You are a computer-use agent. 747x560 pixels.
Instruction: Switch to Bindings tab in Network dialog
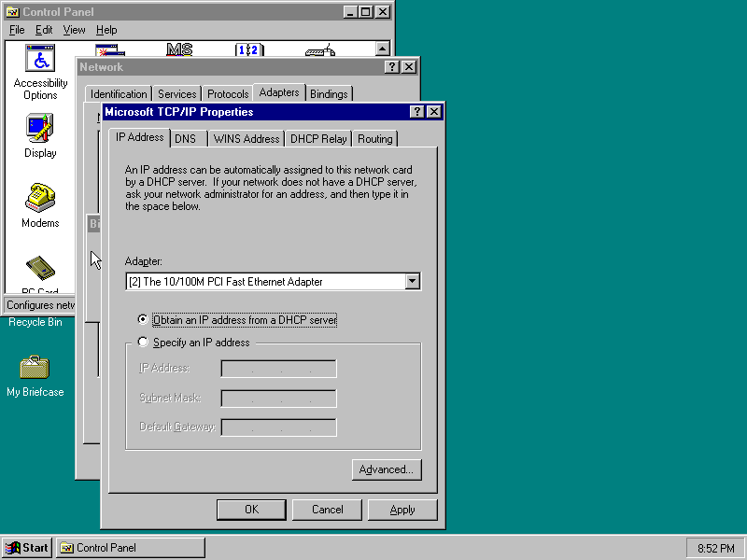click(x=329, y=94)
